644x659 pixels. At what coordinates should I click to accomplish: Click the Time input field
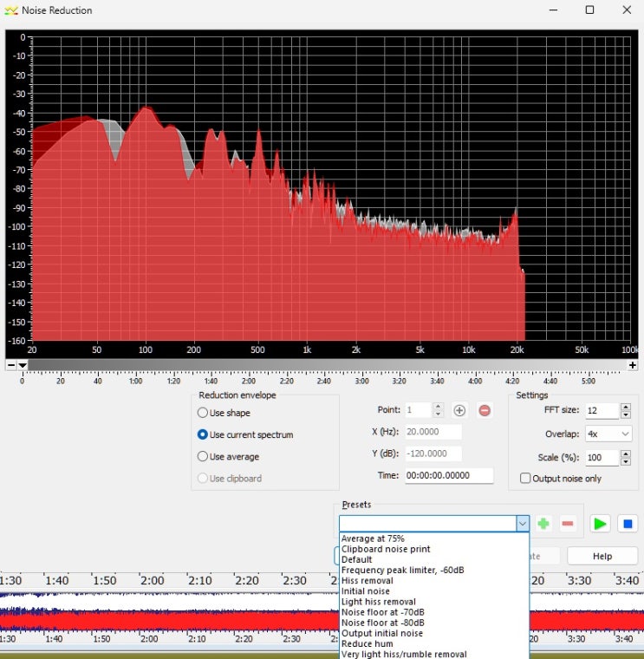pos(448,475)
